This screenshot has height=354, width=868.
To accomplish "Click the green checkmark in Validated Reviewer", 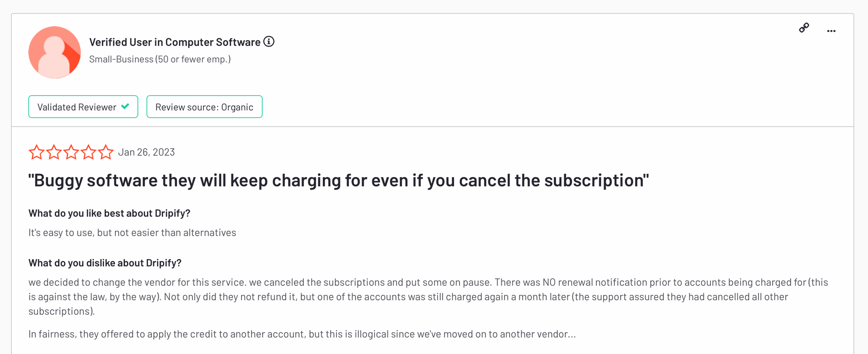I will pos(125,106).
